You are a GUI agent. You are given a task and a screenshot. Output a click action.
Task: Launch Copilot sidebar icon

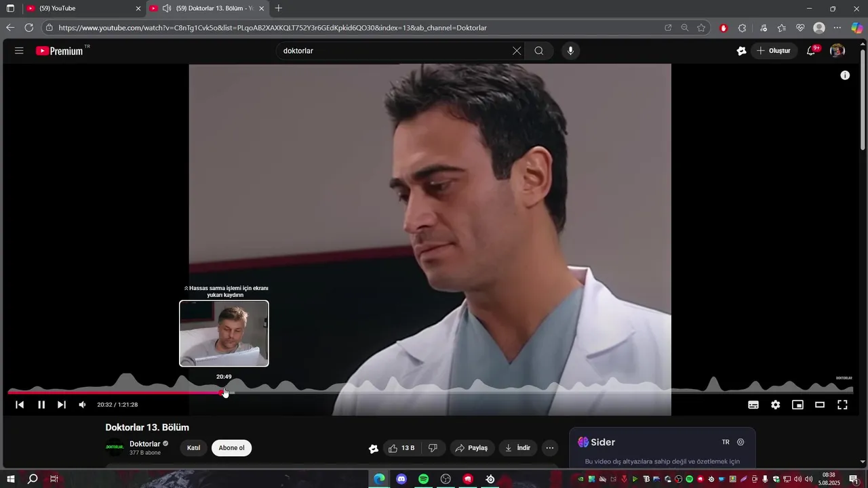pyautogui.click(x=857, y=28)
